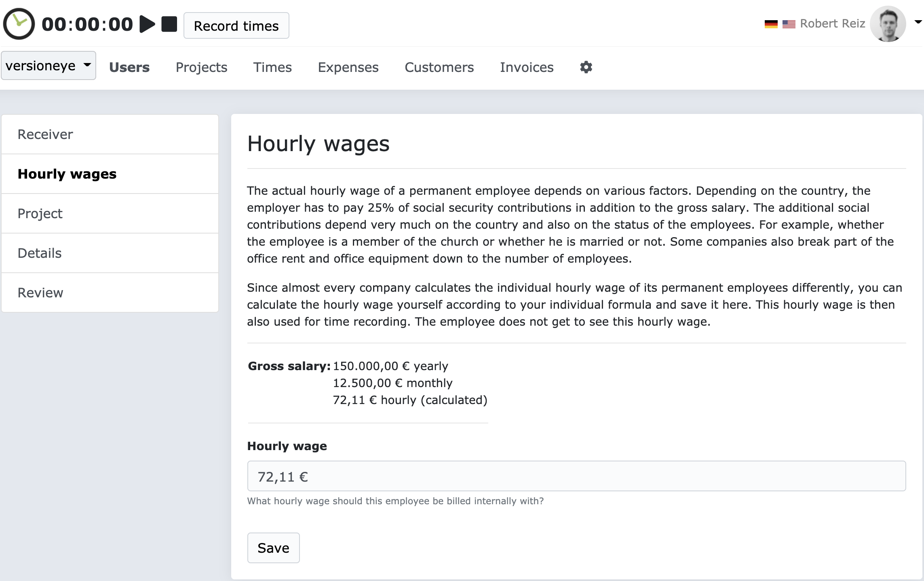Click the clock icon next to the timer
This screenshot has width=924, height=581.
coord(19,23)
